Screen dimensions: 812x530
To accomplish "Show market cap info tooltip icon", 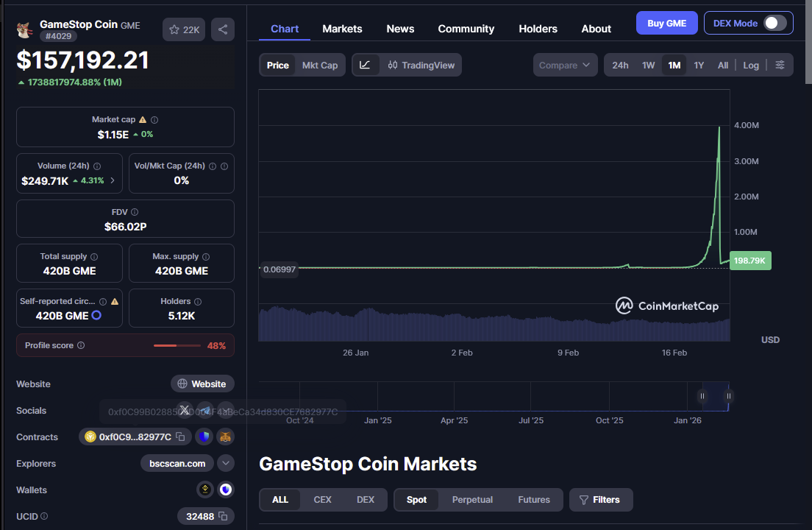I will coord(154,120).
